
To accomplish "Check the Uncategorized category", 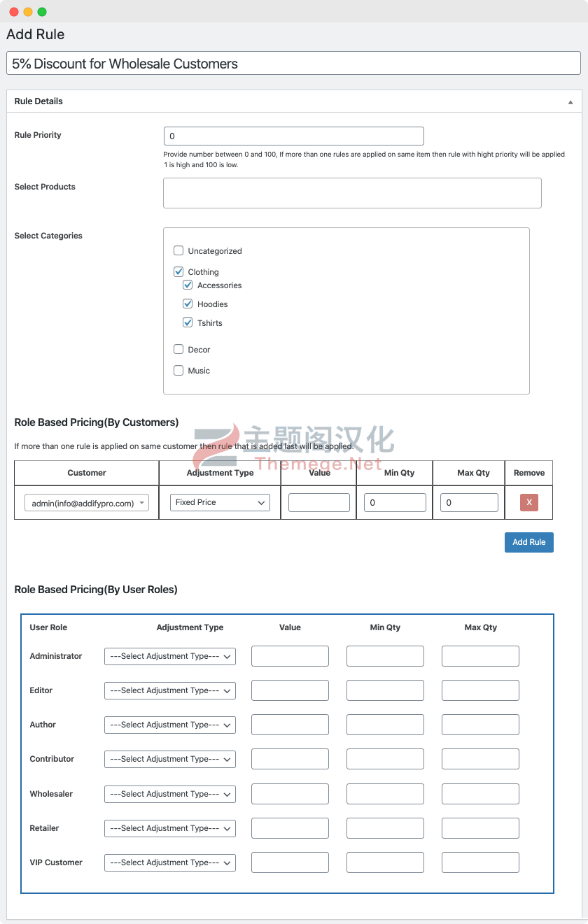I will coord(178,250).
